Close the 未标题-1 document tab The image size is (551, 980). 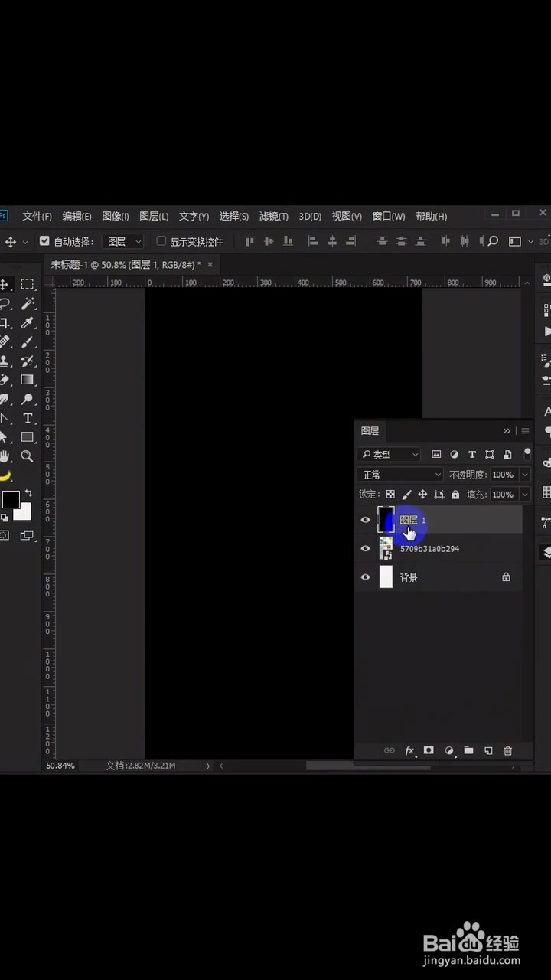[x=210, y=264]
